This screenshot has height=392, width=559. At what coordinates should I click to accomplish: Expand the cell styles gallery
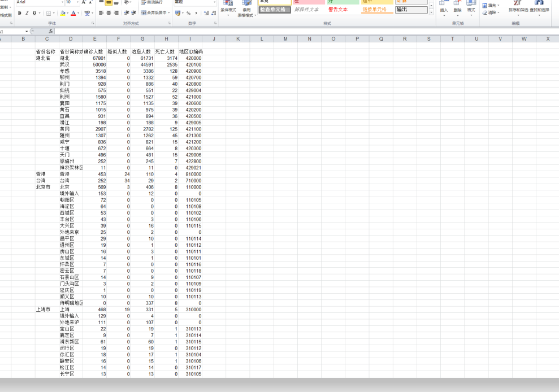[x=431, y=12]
